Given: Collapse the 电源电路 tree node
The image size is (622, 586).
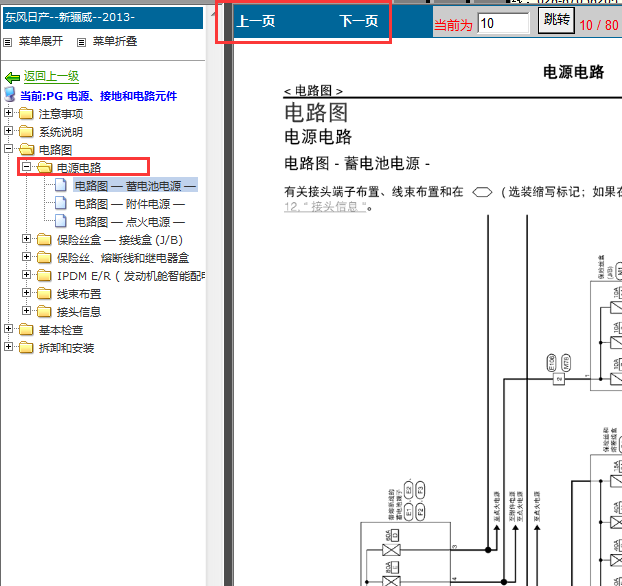Looking at the screenshot, I should pyautogui.click(x=27, y=167).
